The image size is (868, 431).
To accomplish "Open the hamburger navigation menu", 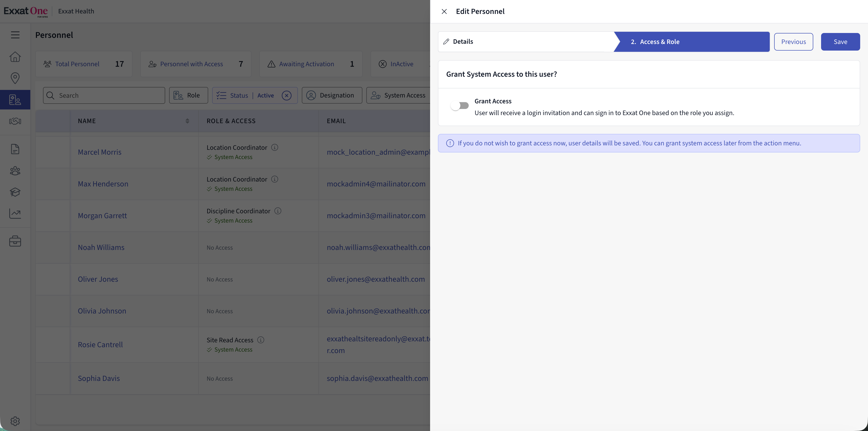I will click(15, 35).
